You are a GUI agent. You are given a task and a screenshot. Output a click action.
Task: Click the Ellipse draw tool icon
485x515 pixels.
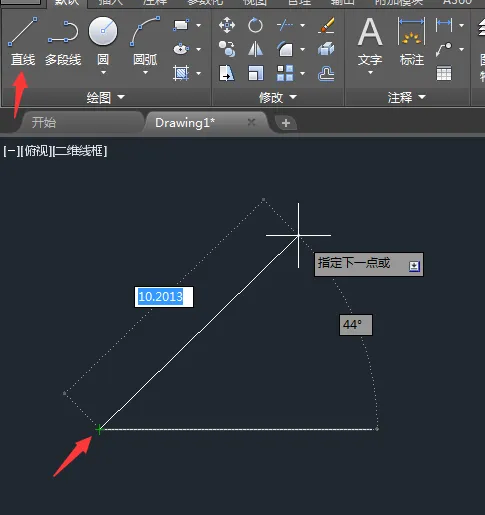click(x=181, y=49)
